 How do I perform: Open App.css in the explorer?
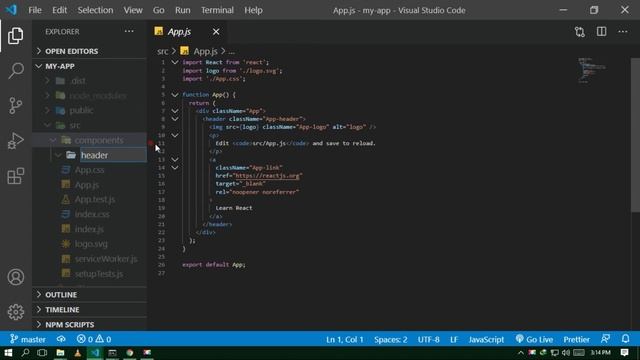90,170
